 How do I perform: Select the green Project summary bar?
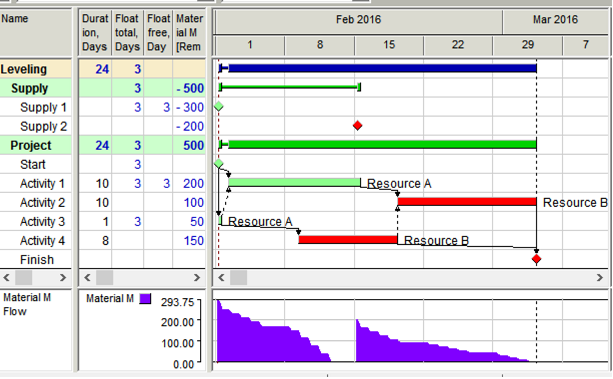378,145
